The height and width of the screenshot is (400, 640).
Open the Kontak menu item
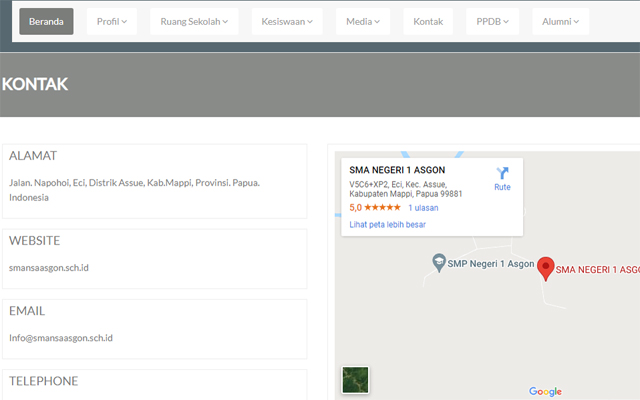click(x=428, y=21)
